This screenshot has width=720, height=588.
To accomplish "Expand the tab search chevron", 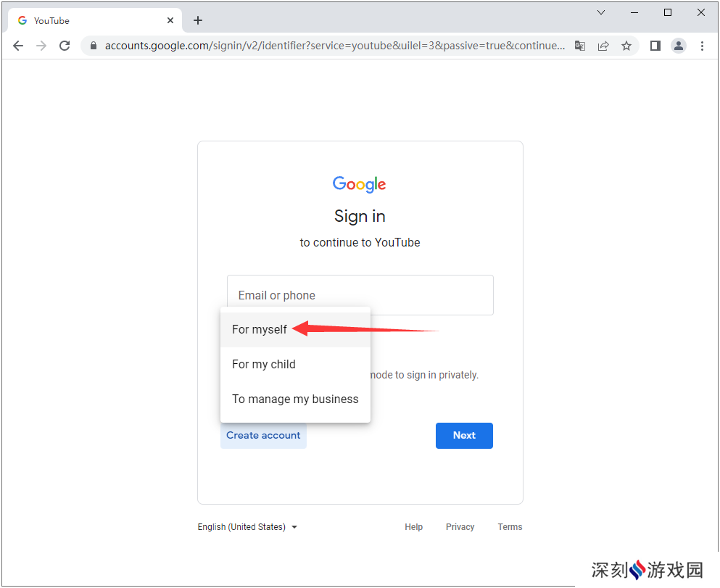I will click(x=600, y=12).
